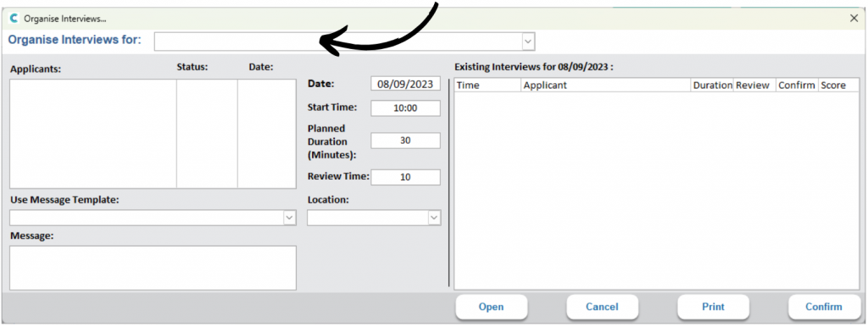Click the Time column header

[x=487, y=85]
